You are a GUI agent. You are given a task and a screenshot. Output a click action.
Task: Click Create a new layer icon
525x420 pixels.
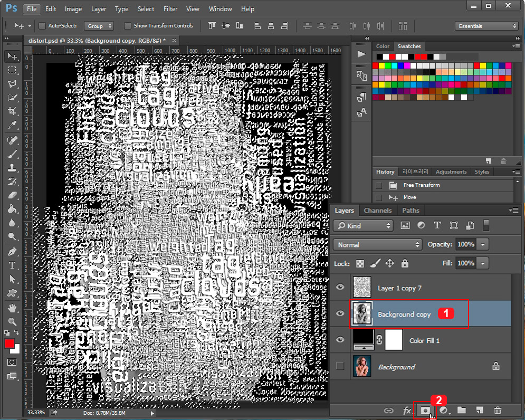pos(480,411)
